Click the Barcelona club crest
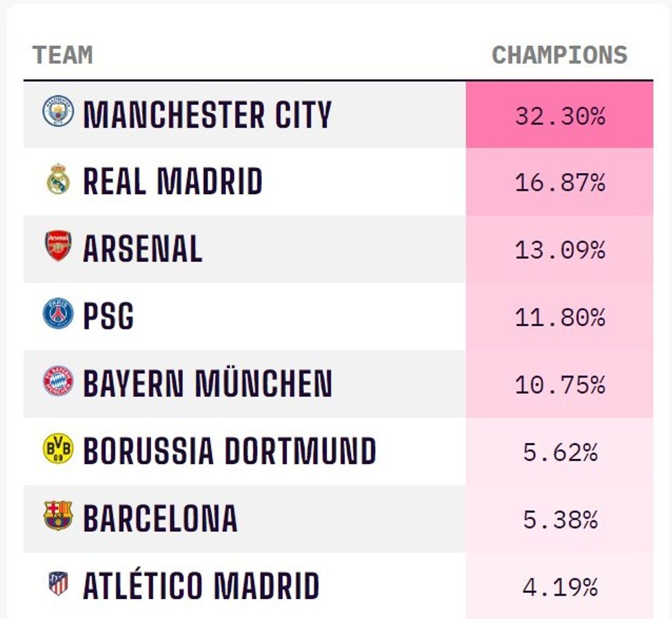This screenshot has width=672, height=619. tap(58, 516)
